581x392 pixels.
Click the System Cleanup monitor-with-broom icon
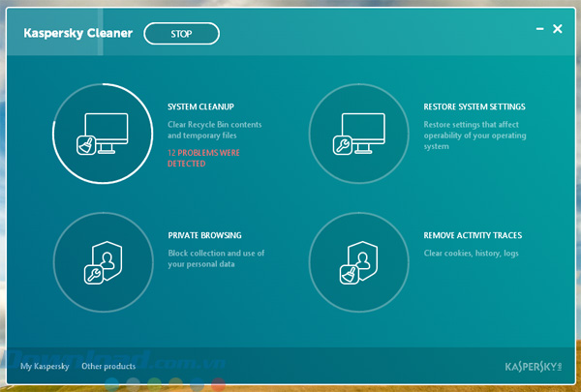tap(103, 134)
